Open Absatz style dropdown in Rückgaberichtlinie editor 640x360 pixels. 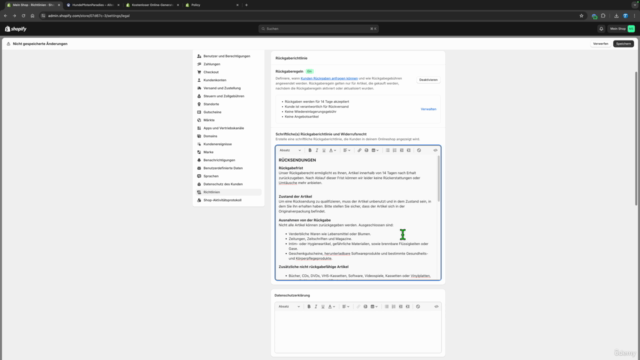point(290,150)
